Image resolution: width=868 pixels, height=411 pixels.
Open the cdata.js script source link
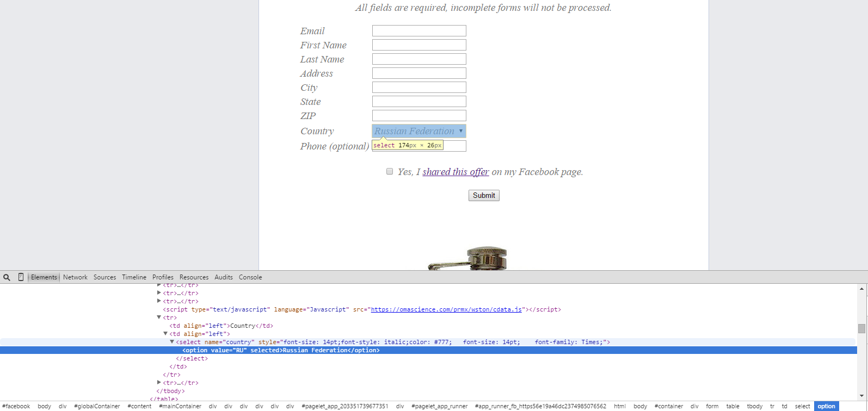coord(446,309)
